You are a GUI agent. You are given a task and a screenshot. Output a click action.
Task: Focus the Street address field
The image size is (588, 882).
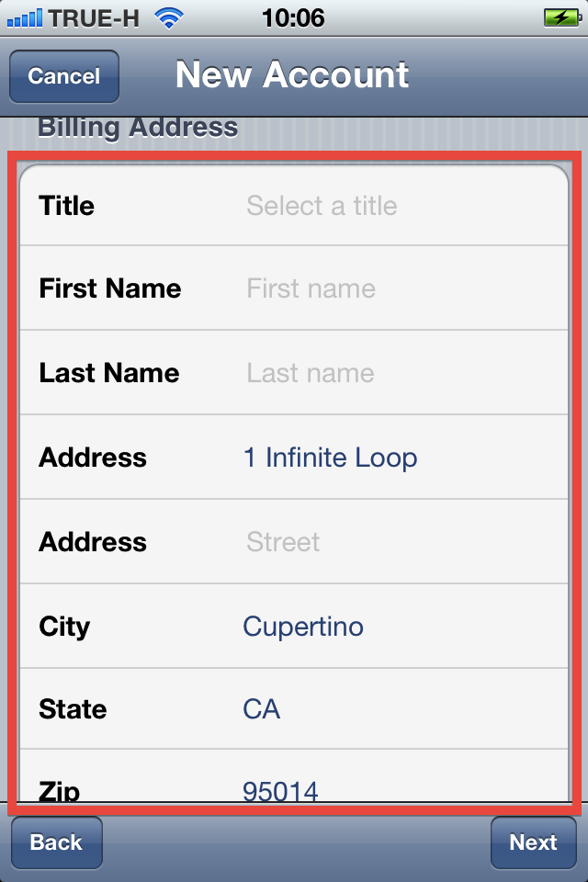pos(283,542)
